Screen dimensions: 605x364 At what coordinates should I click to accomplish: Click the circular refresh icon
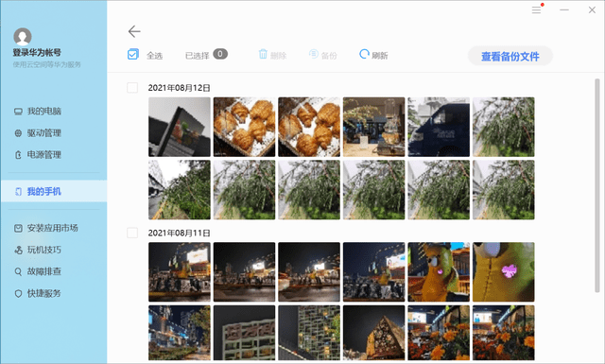click(364, 54)
